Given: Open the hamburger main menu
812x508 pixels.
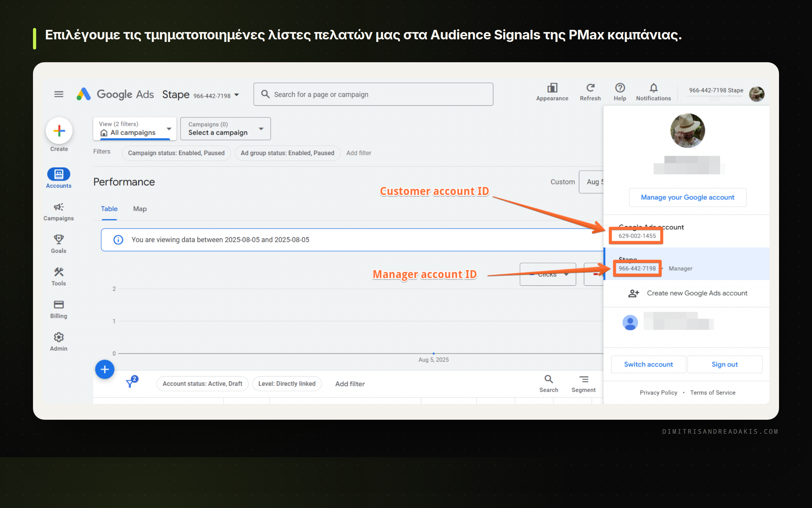Looking at the screenshot, I should tap(59, 94).
